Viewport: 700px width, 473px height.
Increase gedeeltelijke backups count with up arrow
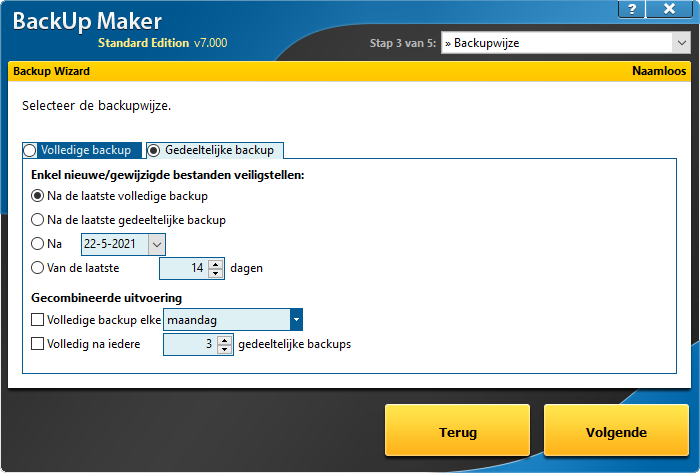(x=225, y=340)
